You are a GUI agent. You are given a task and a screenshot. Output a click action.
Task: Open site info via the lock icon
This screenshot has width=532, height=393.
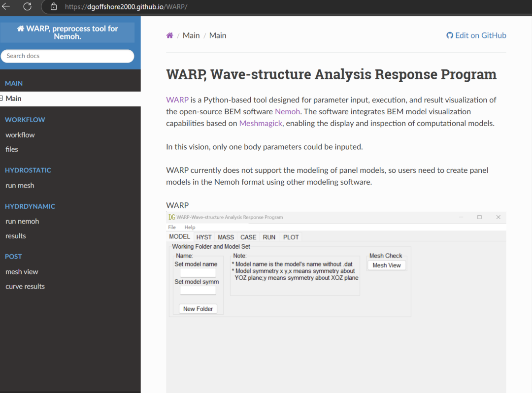(x=54, y=7)
